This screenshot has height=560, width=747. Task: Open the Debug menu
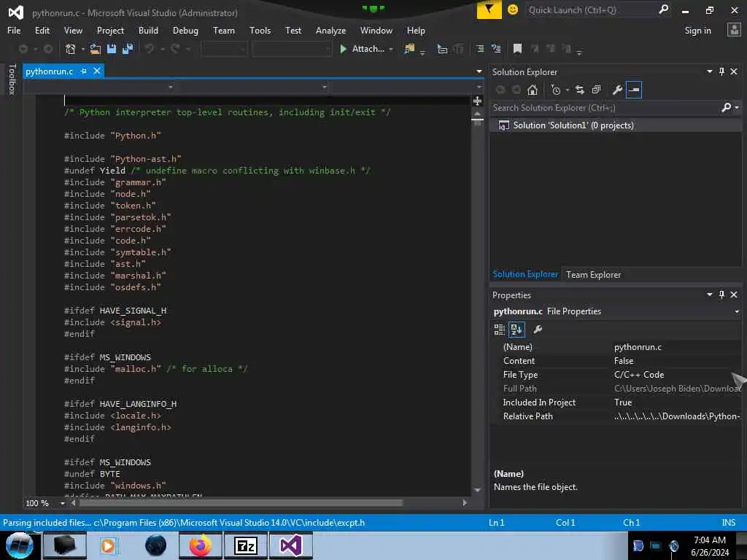pos(185,31)
